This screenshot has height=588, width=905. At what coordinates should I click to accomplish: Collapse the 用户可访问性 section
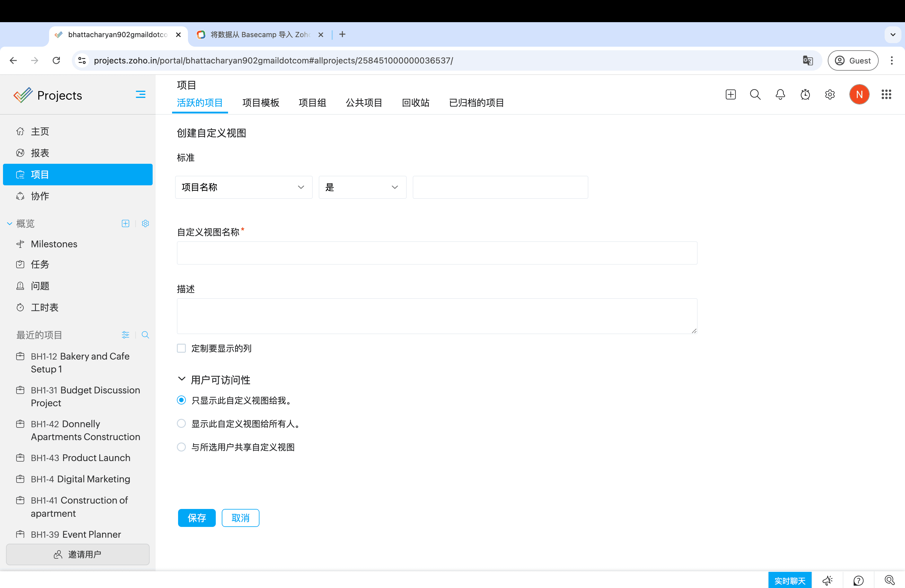click(182, 379)
